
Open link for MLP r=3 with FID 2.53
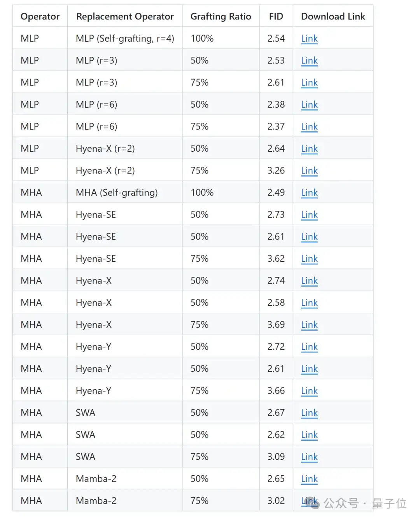tap(309, 61)
